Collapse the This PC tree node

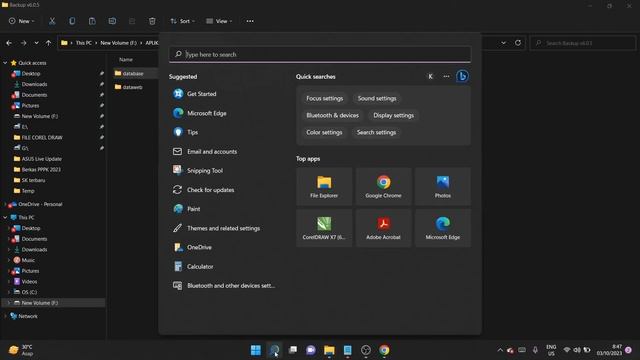pos(5,218)
